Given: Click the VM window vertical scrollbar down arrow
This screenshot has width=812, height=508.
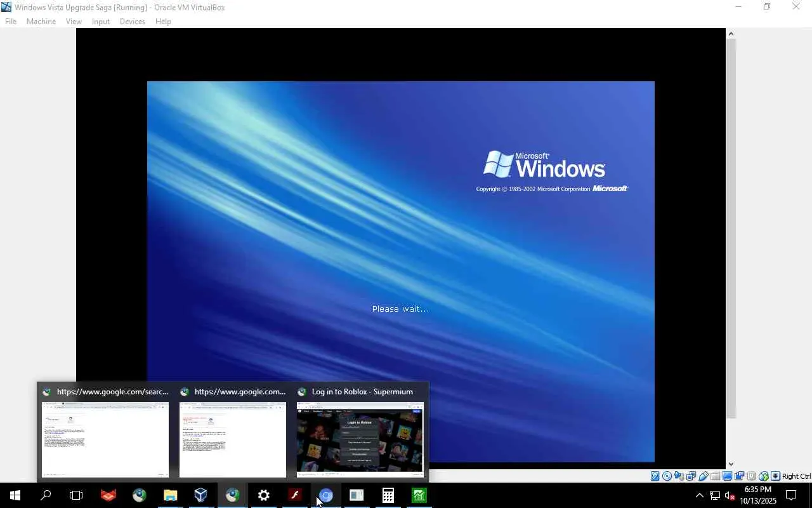Looking at the screenshot, I should (x=731, y=464).
